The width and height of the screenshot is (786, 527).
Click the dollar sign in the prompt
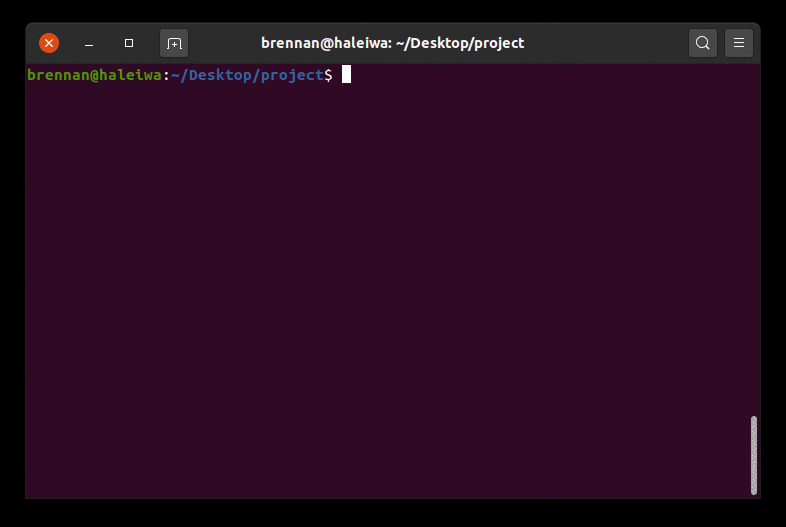click(x=328, y=75)
